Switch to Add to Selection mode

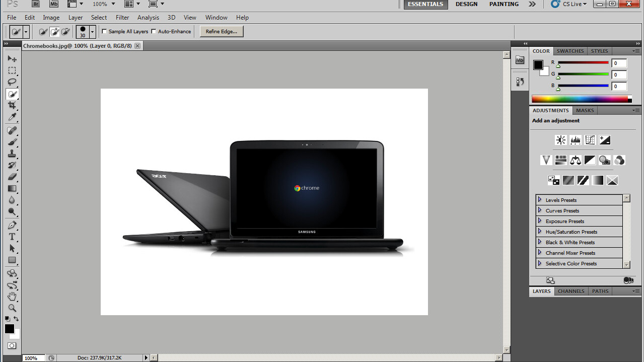pos(54,32)
